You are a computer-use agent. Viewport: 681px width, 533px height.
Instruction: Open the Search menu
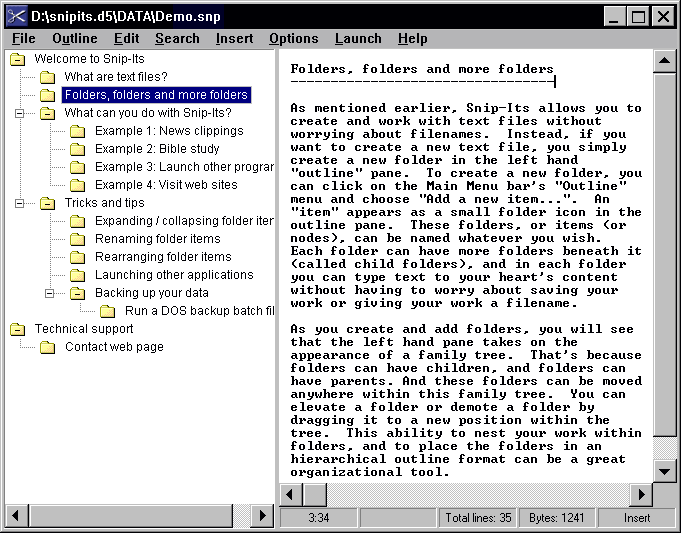point(177,39)
